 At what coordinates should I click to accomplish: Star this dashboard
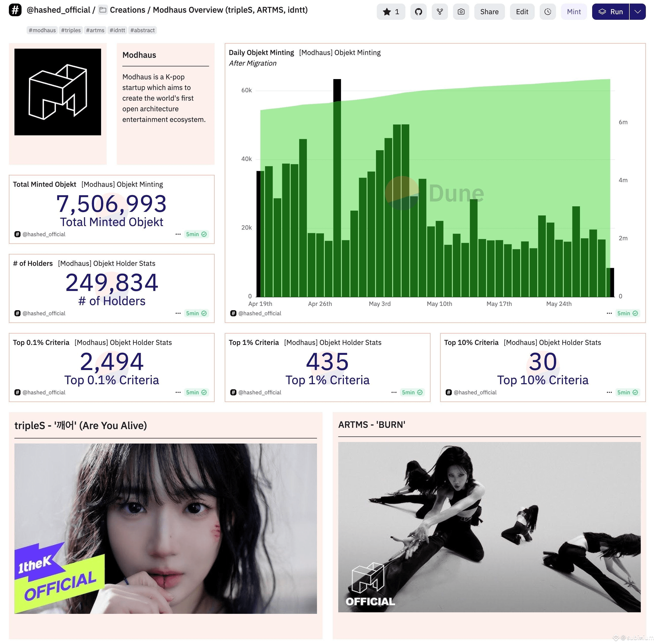click(391, 12)
